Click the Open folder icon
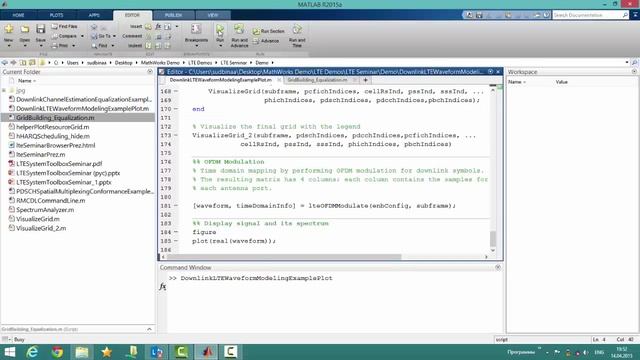 (x=24, y=29)
